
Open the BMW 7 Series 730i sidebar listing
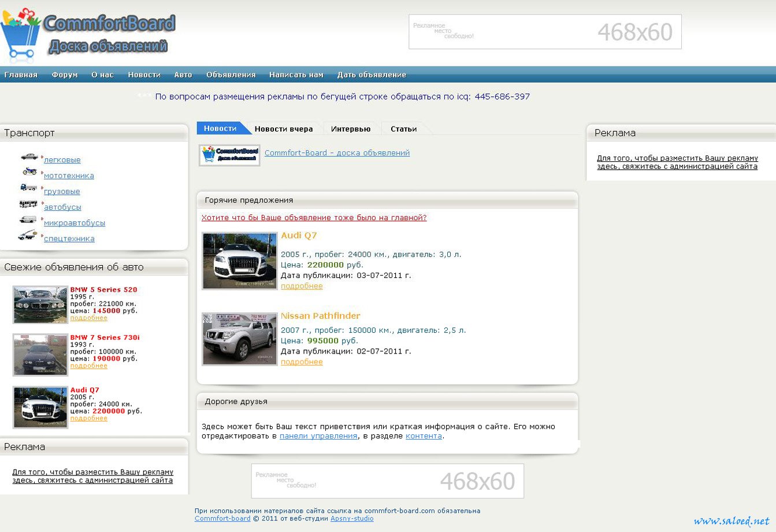(x=105, y=337)
